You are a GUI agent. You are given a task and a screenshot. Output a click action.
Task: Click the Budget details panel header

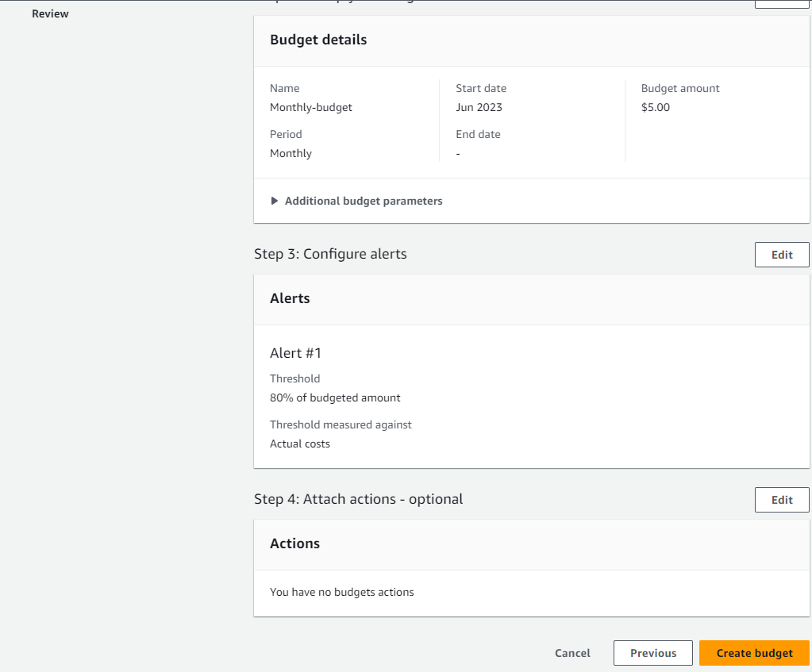click(x=318, y=40)
